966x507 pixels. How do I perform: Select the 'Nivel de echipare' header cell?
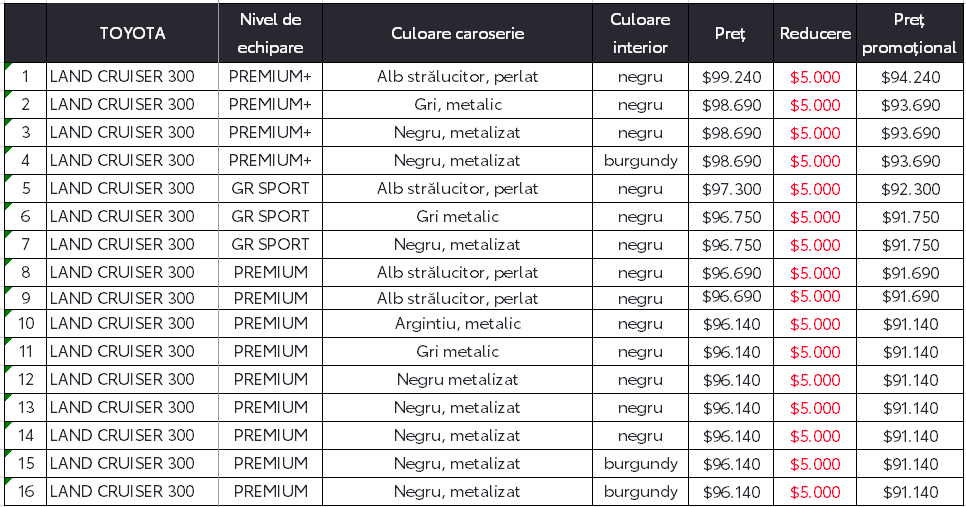click(270, 33)
